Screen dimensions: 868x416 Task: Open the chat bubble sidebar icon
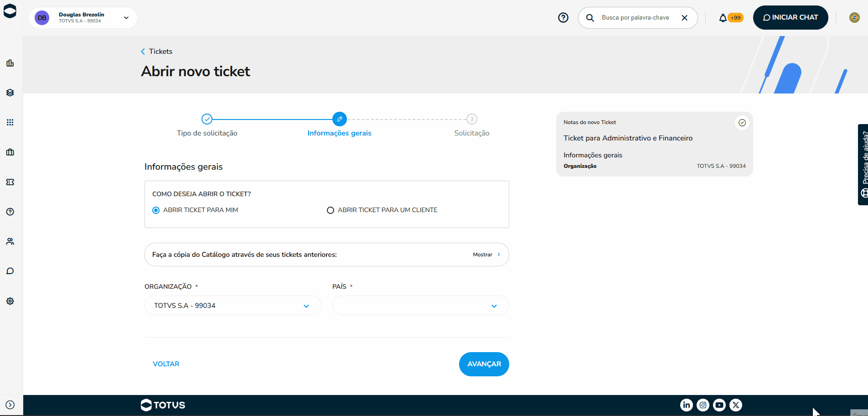pyautogui.click(x=10, y=271)
